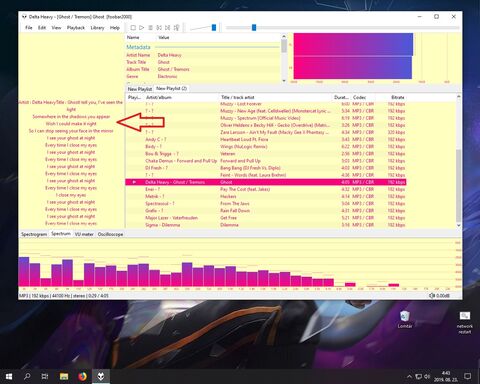Viewport: 480px width, 384px height.
Task: Select Zara Larsson Ain't My Fault track
Action: tap(266, 132)
